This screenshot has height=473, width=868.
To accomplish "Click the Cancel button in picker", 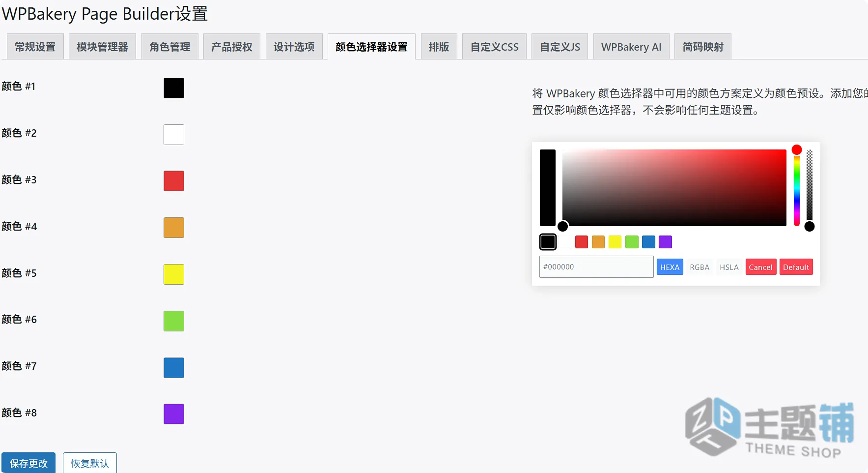I will [761, 267].
